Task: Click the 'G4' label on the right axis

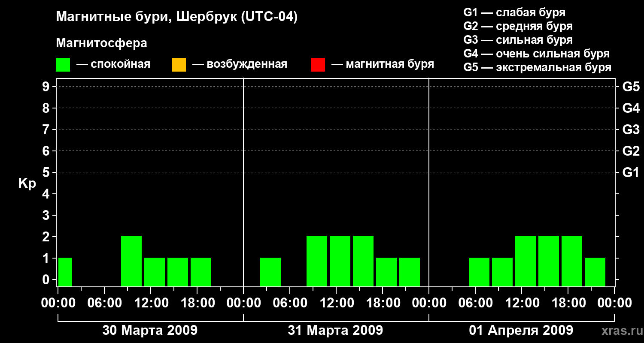Action: pyautogui.click(x=631, y=108)
